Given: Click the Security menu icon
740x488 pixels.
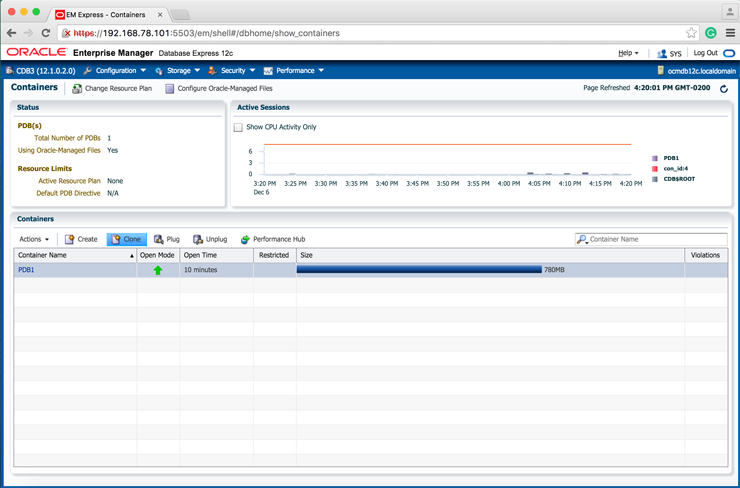Looking at the screenshot, I should 212,70.
